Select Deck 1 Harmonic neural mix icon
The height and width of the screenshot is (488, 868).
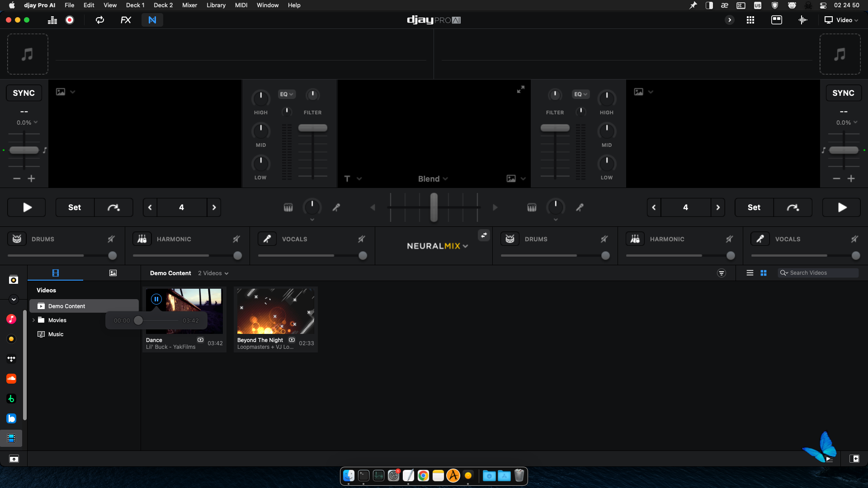click(x=142, y=239)
